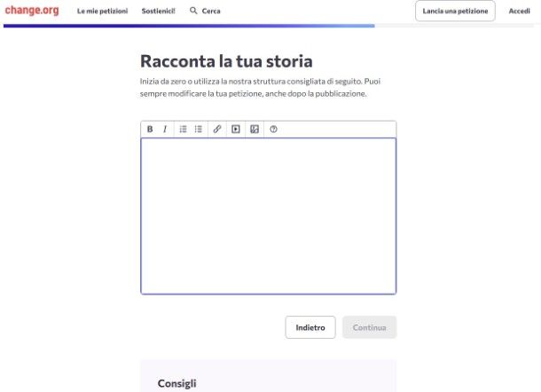This screenshot has width=541, height=392.
Task: Open the Sostienici! menu item
Action: pos(159,12)
